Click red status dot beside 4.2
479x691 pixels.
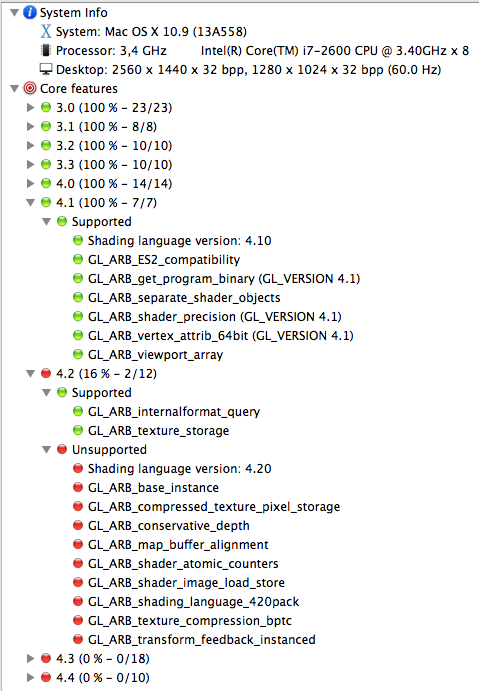click(46, 373)
